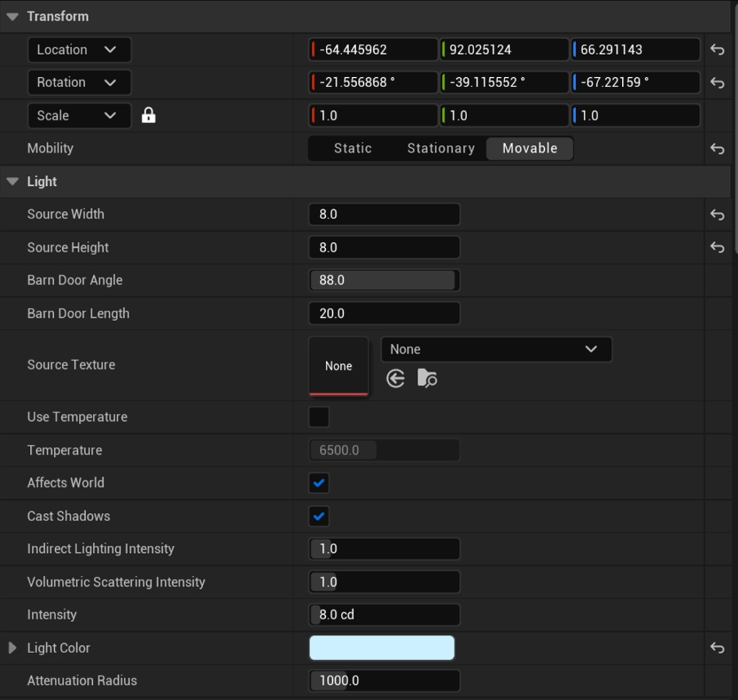Edit Indirect Lighting Intensity value
738x700 pixels.
pos(384,549)
